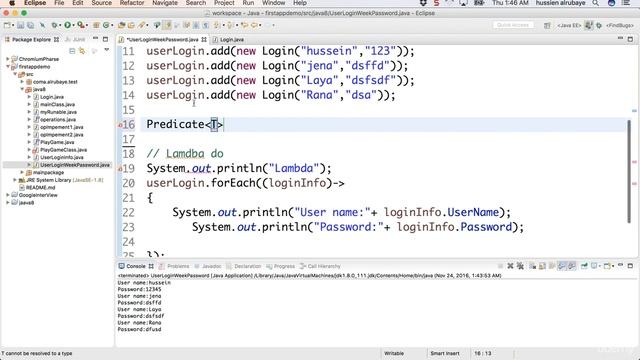
Task: Open the Run button dropdown arrow
Action: point(73,26)
